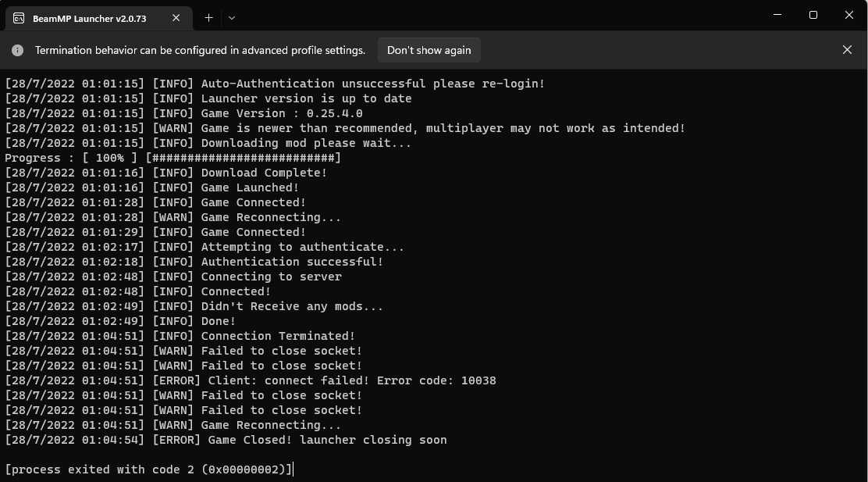Minimize the terminal window

777,15
